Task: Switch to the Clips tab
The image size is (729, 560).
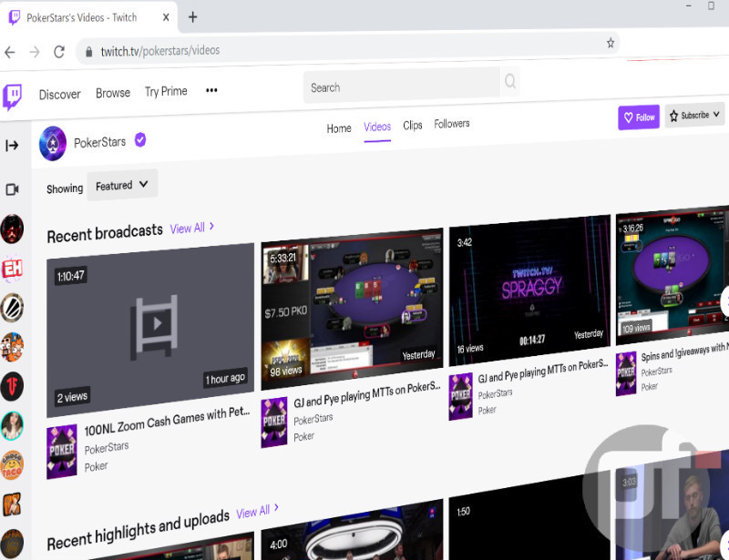Action: click(x=413, y=126)
